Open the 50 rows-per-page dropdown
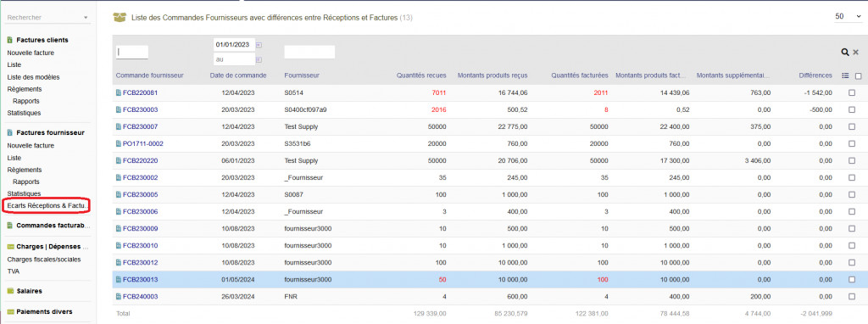The image size is (868, 324). click(848, 17)
